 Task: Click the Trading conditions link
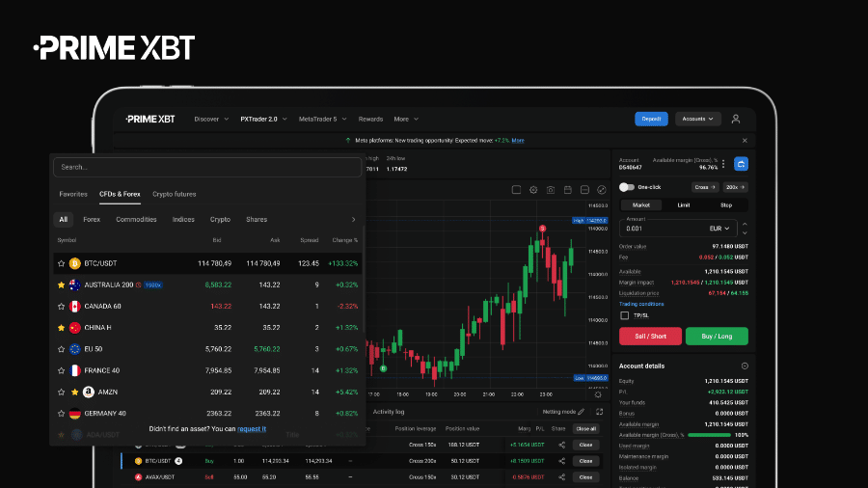(x=641, y=304)
